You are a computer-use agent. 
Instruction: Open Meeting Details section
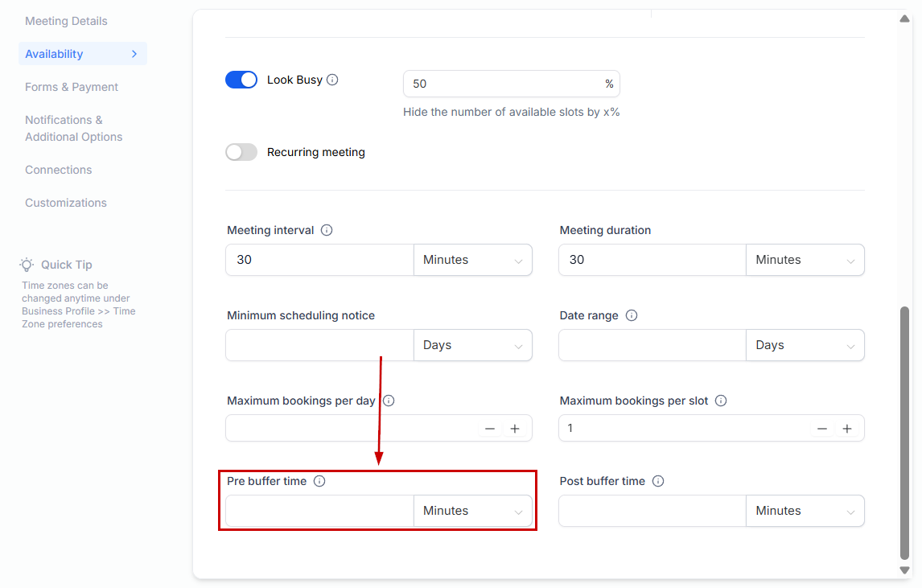click(66, 21)
